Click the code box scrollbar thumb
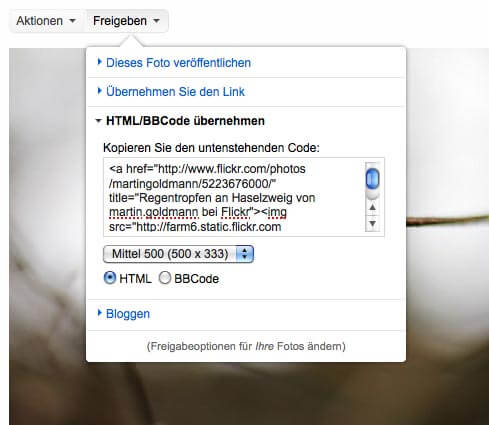Viewport: 489px width, 425px height. [372, 179]
